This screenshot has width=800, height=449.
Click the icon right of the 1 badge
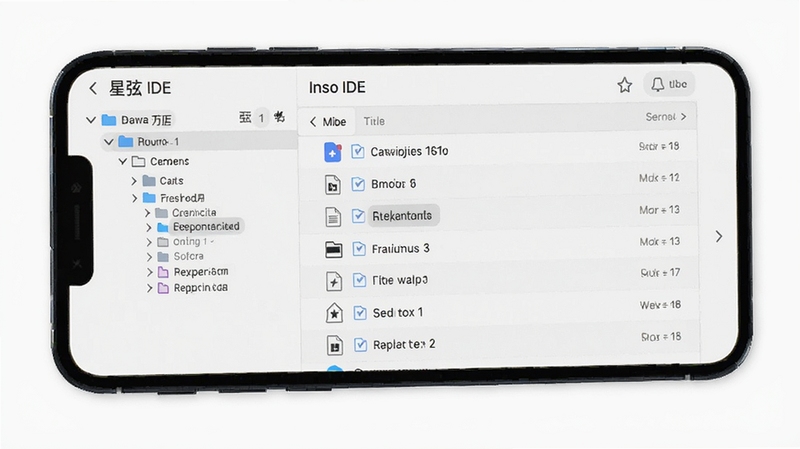(279, 117)
